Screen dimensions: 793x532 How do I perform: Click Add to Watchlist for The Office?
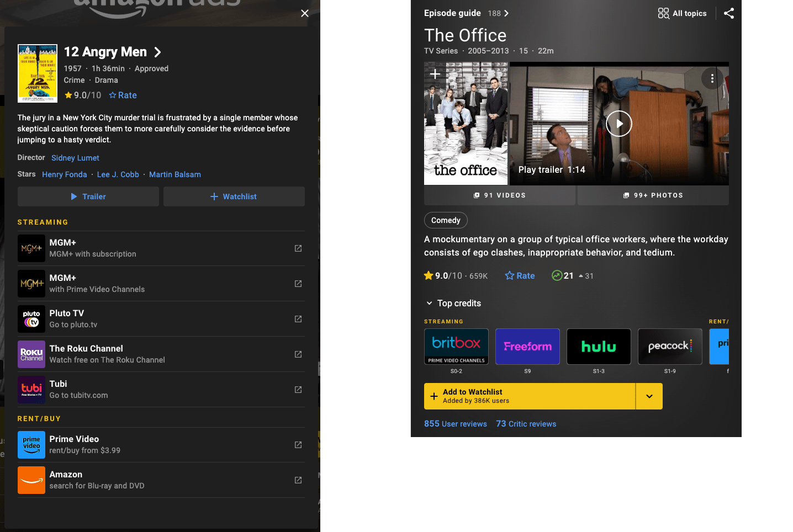click(530, 396)
